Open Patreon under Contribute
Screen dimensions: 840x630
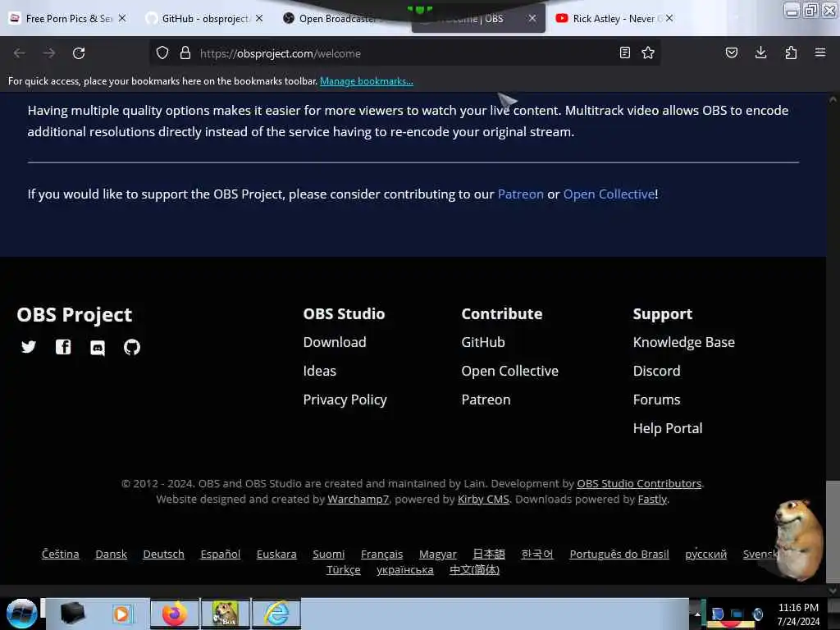(x=486, y=399)
